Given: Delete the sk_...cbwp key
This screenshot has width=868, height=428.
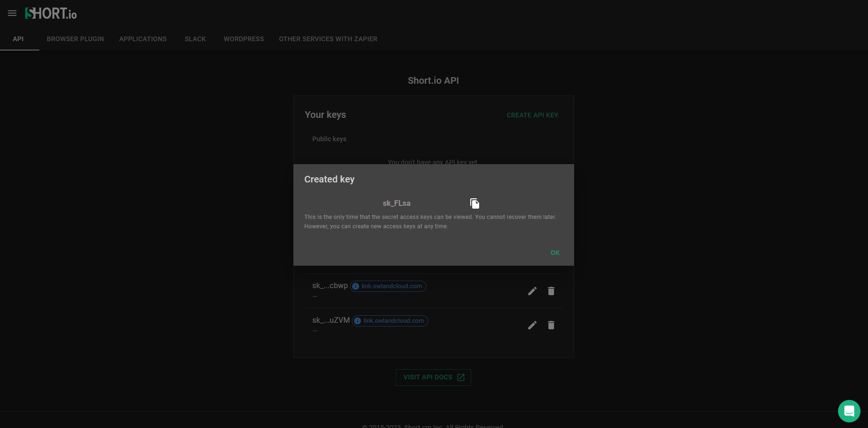Looking at the screenshot, I should point(551,291).
